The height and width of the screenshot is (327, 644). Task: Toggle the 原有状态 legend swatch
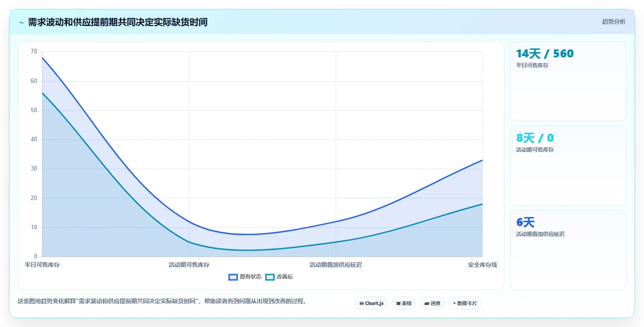pos(233,277)
